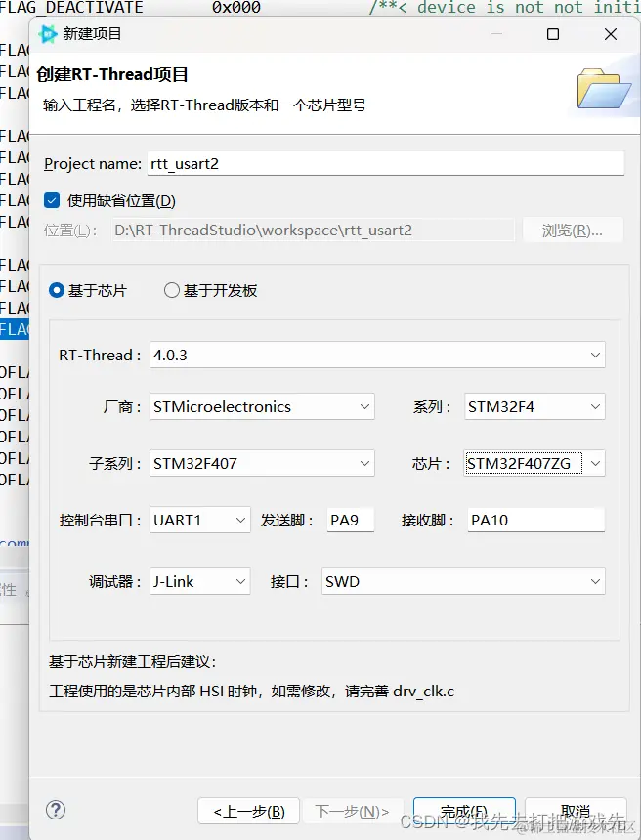The width and height of the screenshot is (641, 840).
Task: Click the <上一步(B) back button
Action: point(249,811)
